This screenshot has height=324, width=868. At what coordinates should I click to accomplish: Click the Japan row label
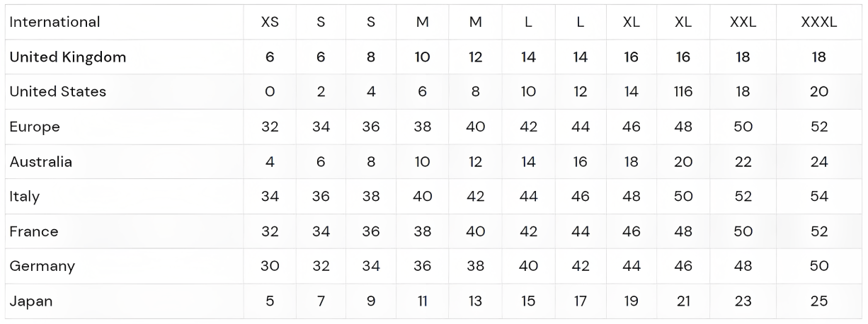coord(30,301)
